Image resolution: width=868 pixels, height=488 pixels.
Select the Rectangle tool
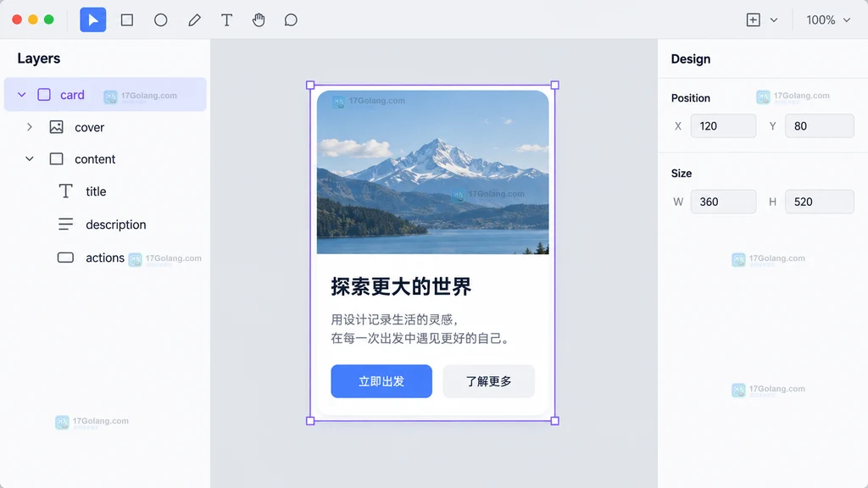click(127, 20)
